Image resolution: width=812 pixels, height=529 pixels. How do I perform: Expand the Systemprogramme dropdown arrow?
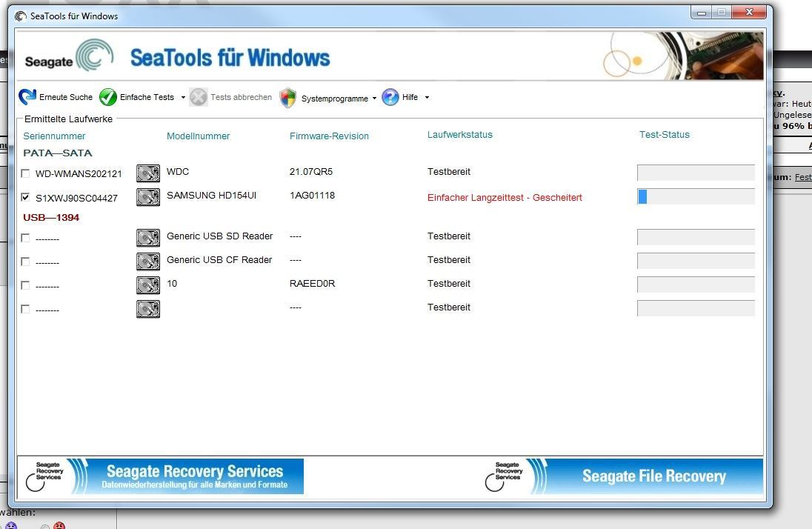(x=374, y=98)
